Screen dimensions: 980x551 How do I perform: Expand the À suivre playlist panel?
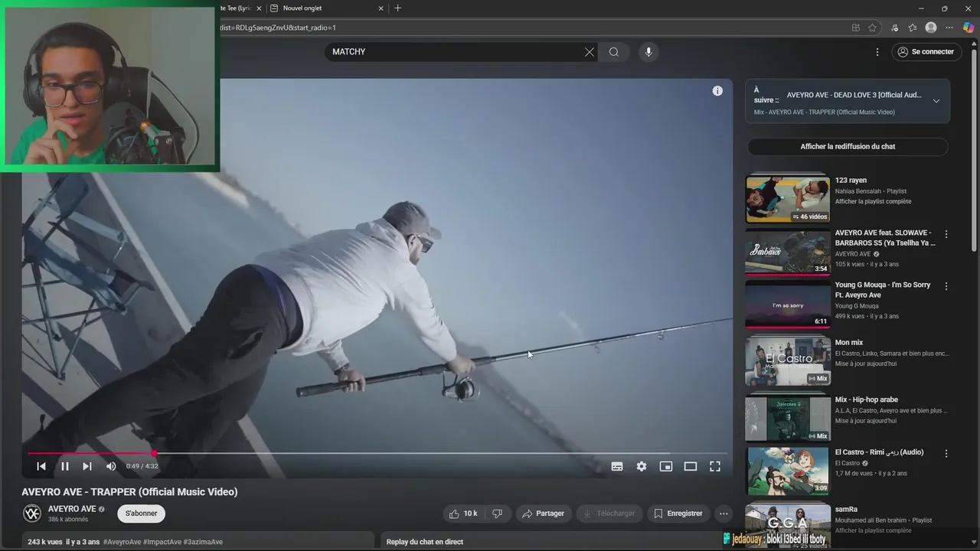tap(936, 101)
